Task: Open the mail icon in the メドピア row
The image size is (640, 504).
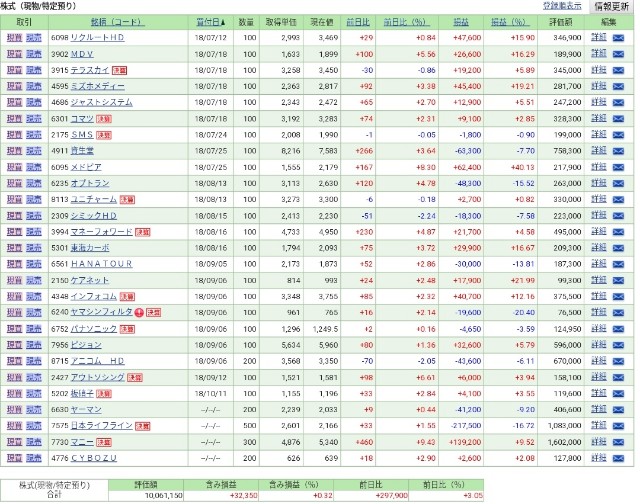Action: coord(618,167)
